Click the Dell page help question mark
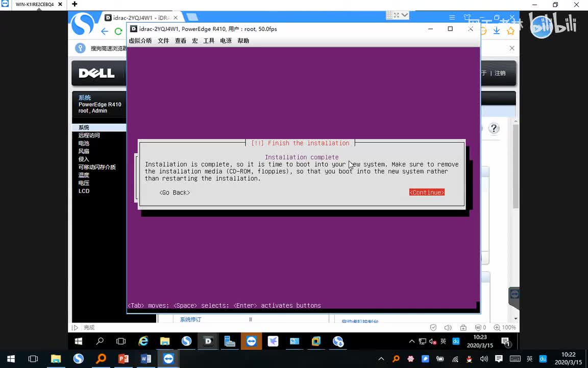 [x=494, y=128]
